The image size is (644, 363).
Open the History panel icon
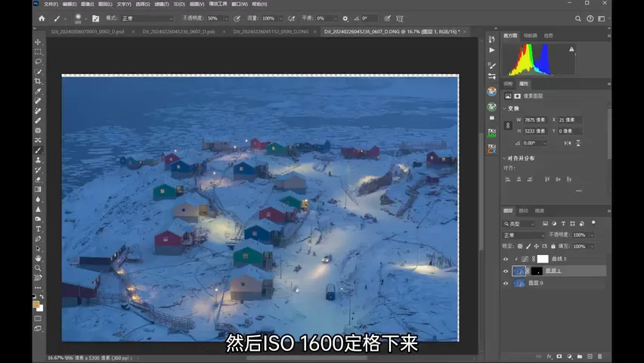[491, 39]
